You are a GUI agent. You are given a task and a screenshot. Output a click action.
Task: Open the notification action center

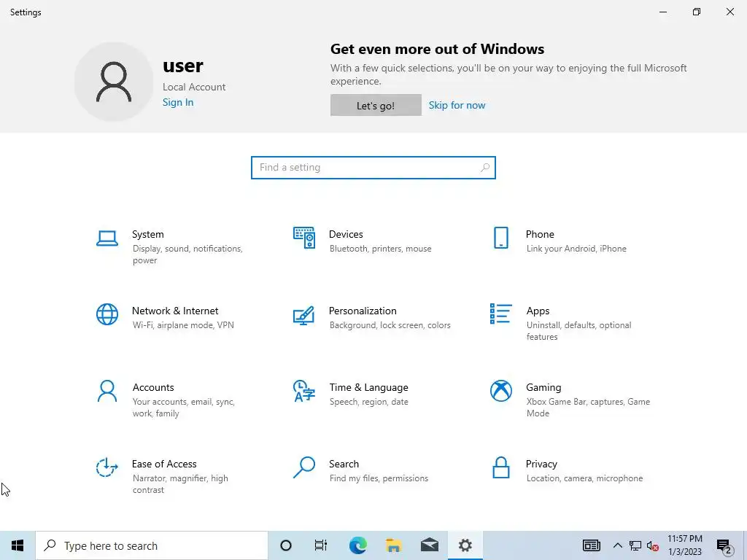click(x=724, y=546)
